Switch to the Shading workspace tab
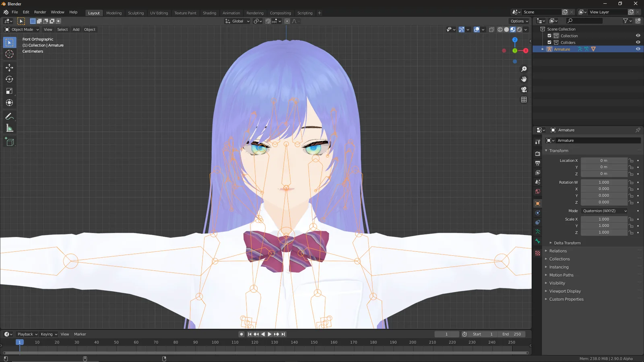Screen dimensions: 644x362 209,13
